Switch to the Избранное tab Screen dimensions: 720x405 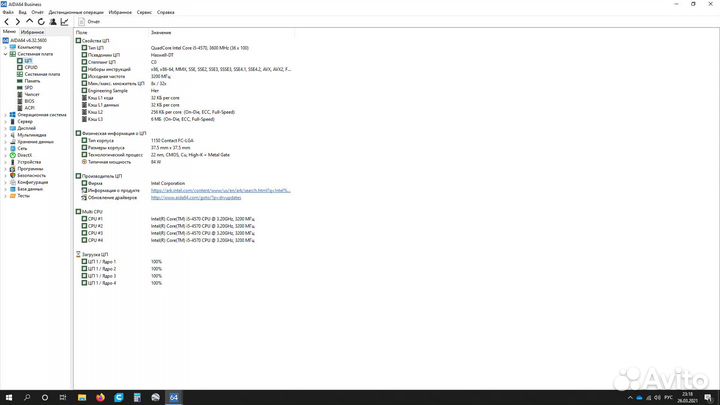click(33, 32)
